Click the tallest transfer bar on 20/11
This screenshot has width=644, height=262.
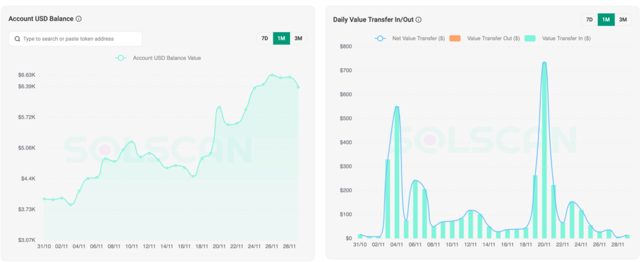(544, 151)
